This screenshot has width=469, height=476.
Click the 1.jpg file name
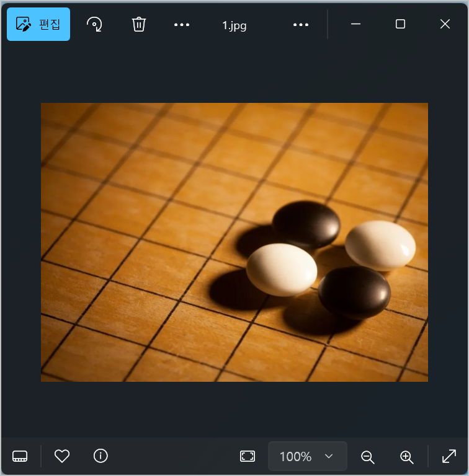click(x=234, y=25)
